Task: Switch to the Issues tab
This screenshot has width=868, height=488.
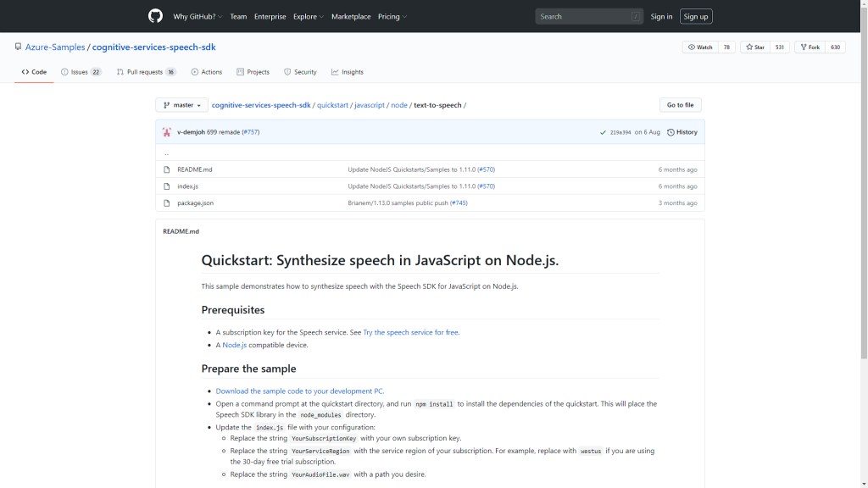Action: (x=81, y=72)
